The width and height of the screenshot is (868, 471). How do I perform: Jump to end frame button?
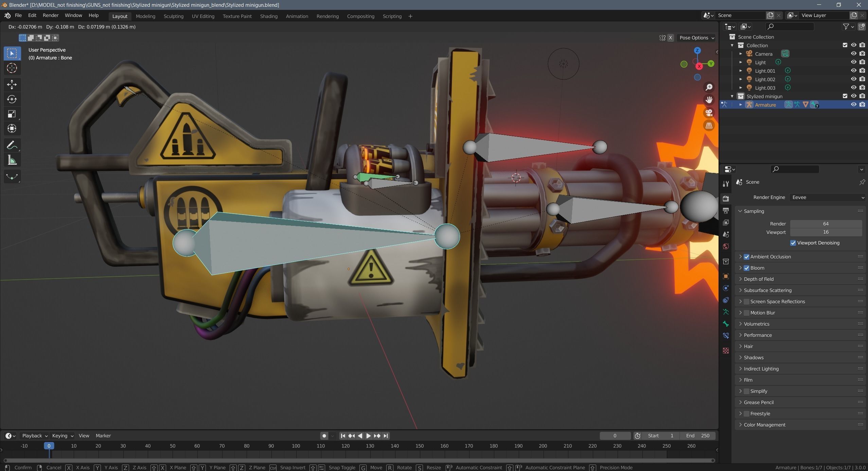386,436
